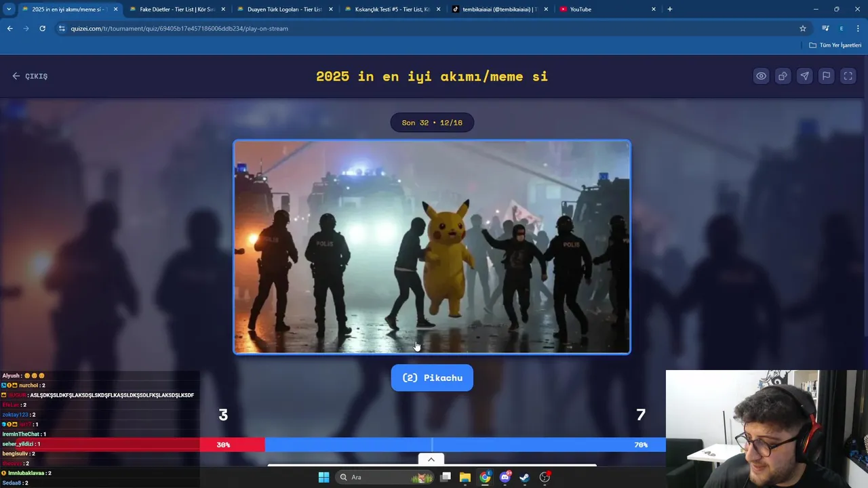Toggle fullscreen mode icon in the quiz header
Viewport: 868px width, 488px height.
848,76
